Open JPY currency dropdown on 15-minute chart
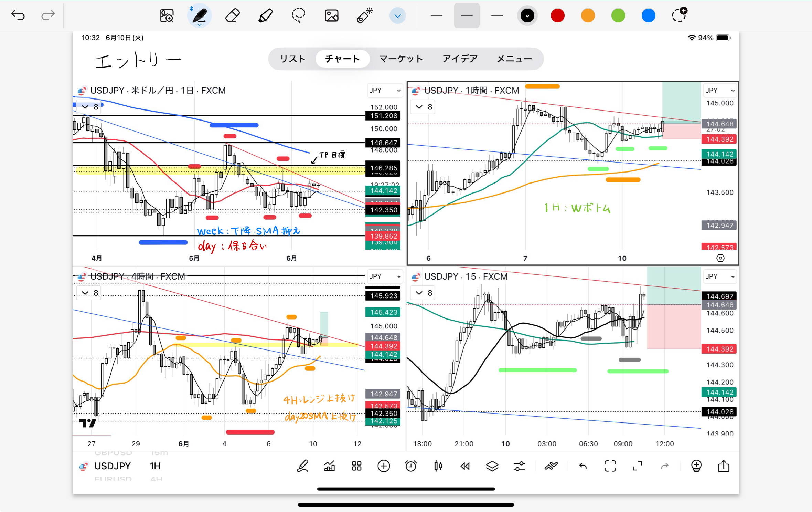 (x=719, y=276)
